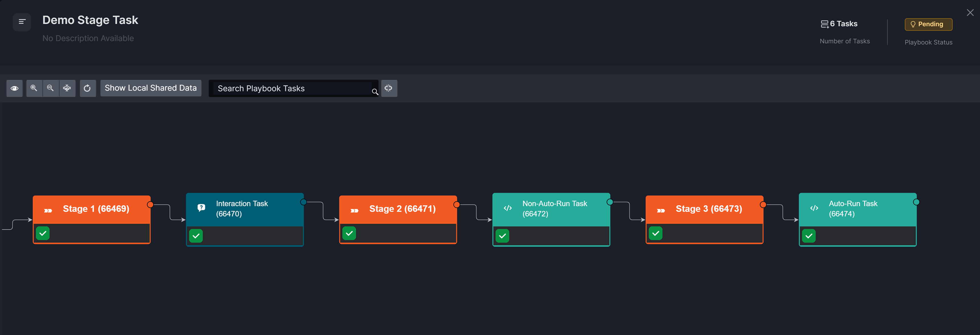980x335 pixels.
Task: Fit playbook graph to screen
Action: (67, 88)
